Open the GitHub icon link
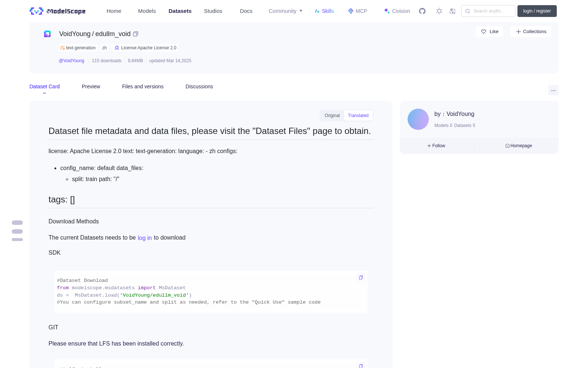 pos(422,11)
